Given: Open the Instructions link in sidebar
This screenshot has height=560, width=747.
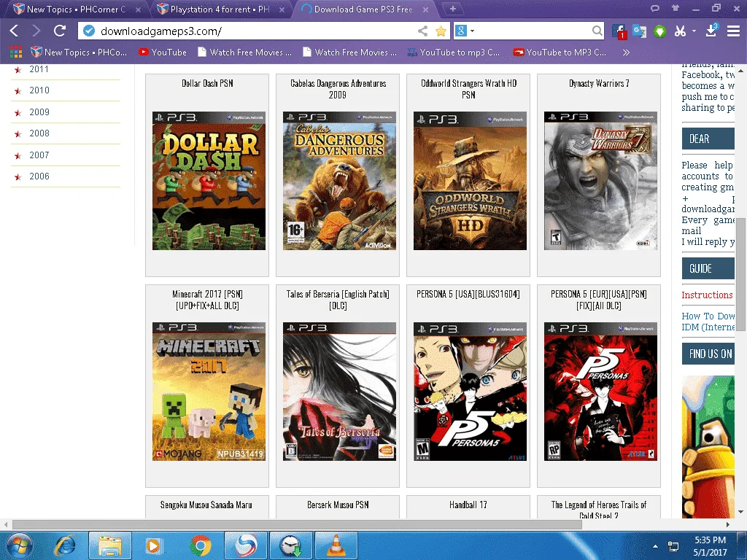Looking at the screenshot, I should [x=707, y=295].
